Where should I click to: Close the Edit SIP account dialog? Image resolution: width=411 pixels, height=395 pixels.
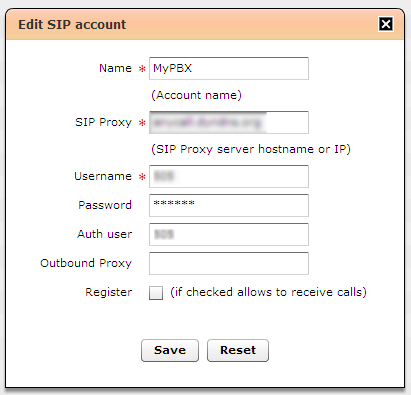point(386,24)
